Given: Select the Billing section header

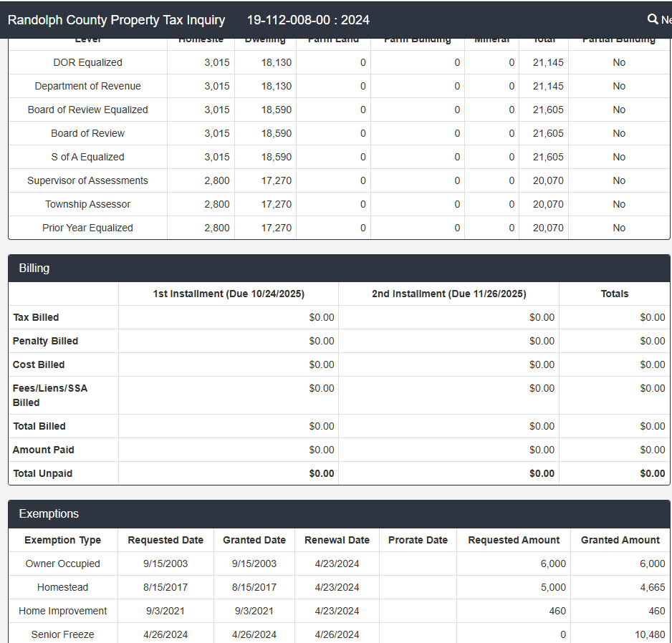Looking at the screenshot, I should click(34, 269).
